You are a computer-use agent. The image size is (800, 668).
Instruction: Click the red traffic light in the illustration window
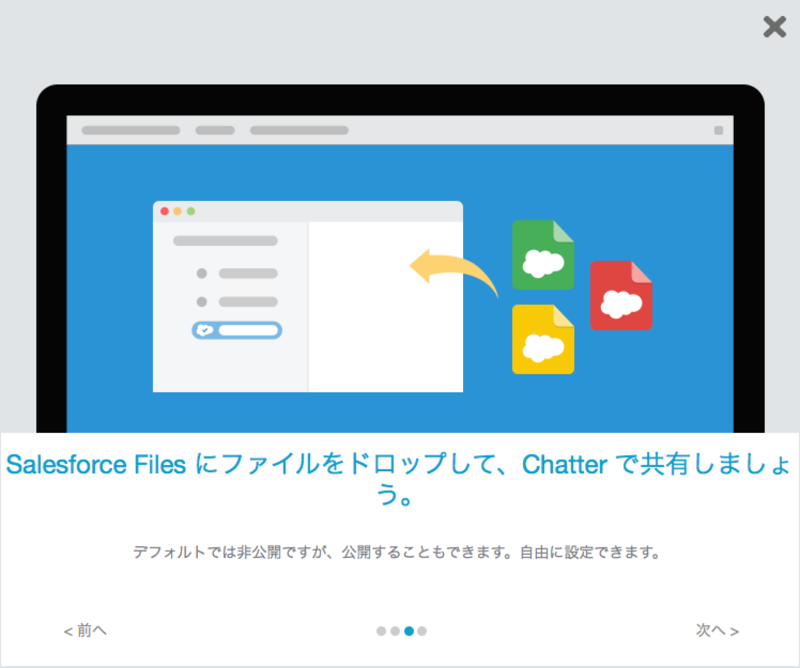pos(164,211)
